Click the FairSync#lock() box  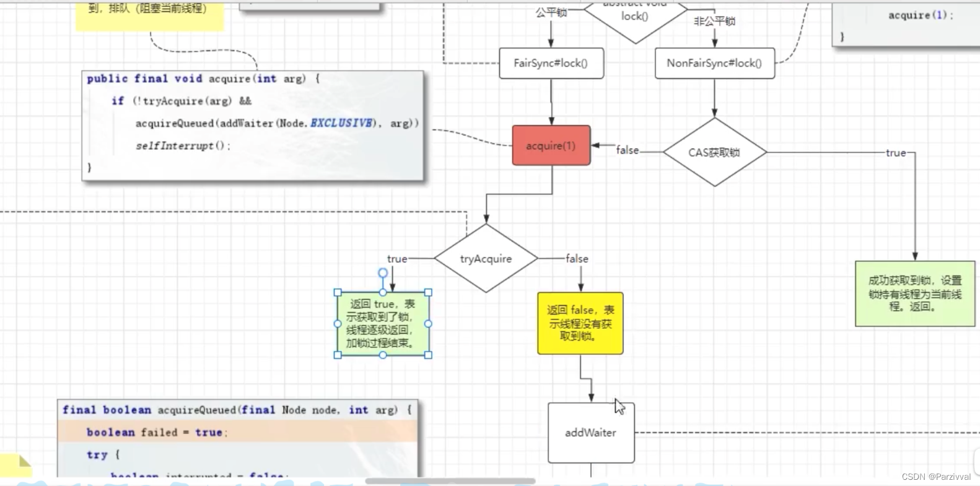pos(551,63)
